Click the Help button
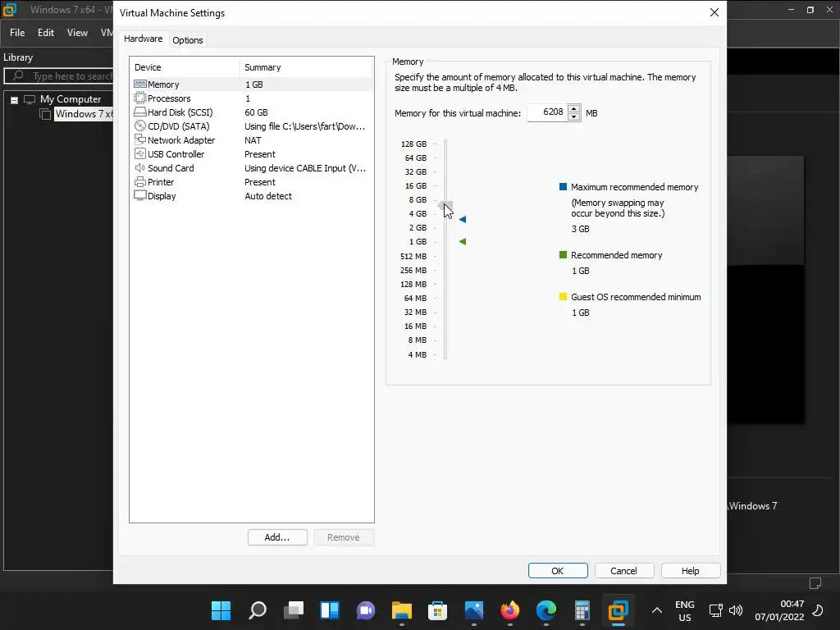This screenshot has height=630, width=840. tap(691, 571)
